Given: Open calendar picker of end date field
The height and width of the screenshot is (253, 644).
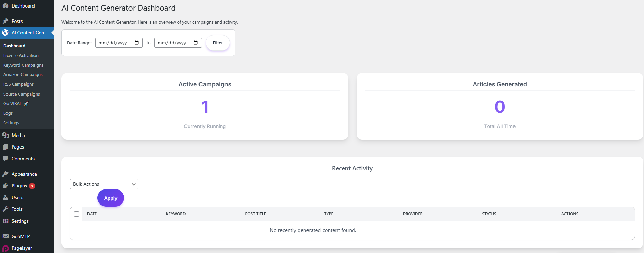Looking at the screenshot, I should click(x=196, y=43).
